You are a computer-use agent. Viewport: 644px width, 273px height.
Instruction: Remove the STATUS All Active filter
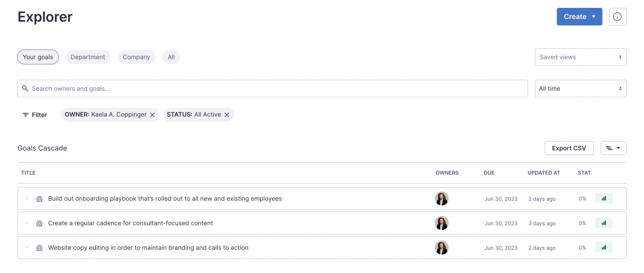coord(227,115)
